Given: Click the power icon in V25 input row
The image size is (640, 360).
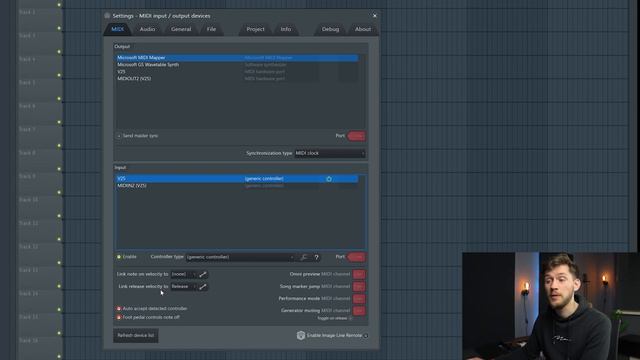Looking at the screenshot, I should point(329,179).
